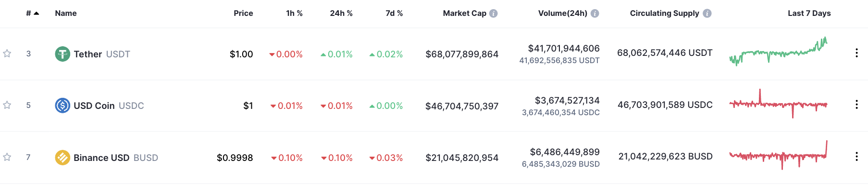
Task: Open Volume(24h) info tooltip icon
Action: (x=595, y=13)
